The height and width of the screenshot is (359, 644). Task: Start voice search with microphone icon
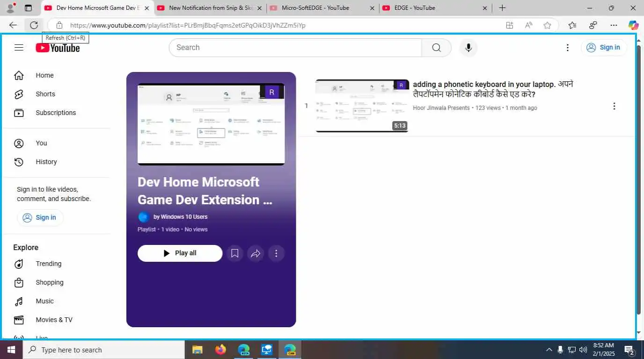click(x=468, y=48)
